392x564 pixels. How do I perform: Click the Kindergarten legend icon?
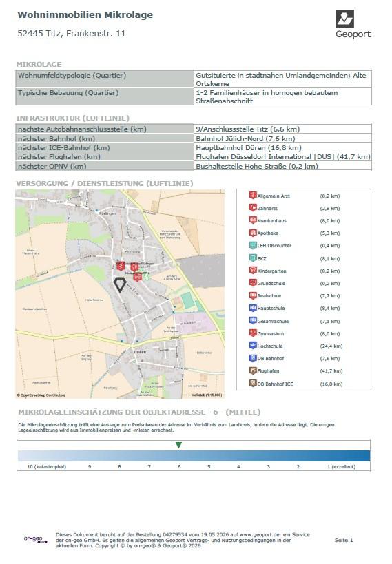pos(253,271)
